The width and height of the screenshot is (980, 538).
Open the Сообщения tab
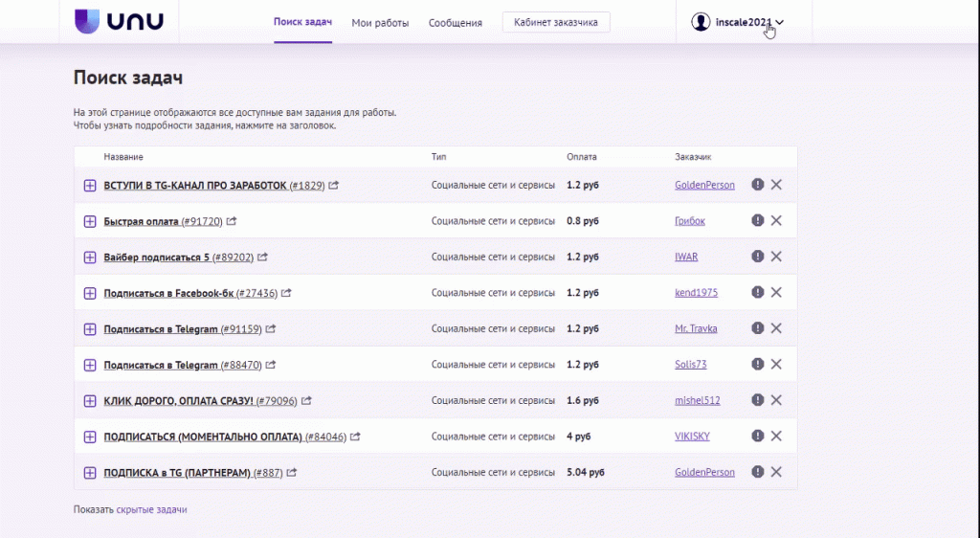[455, 22]
